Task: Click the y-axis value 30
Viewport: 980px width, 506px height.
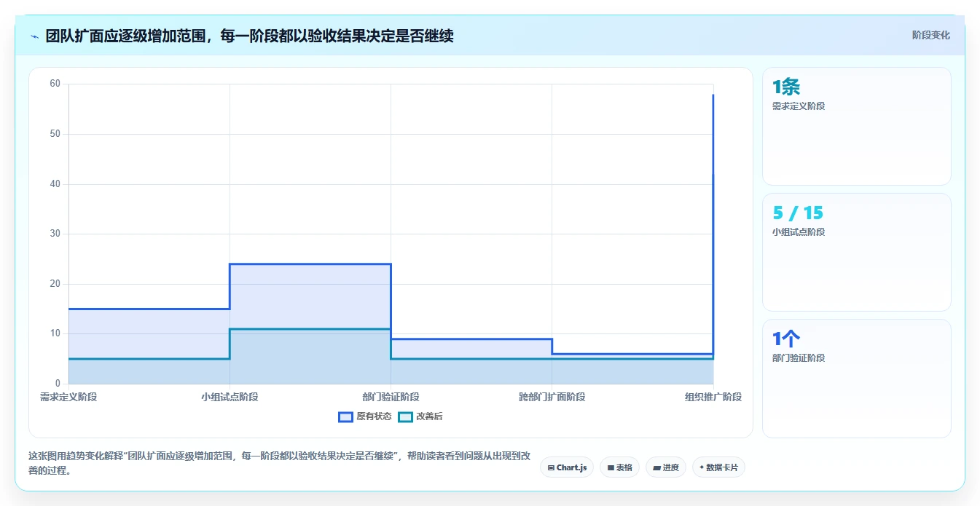Action: click(55, 234)
